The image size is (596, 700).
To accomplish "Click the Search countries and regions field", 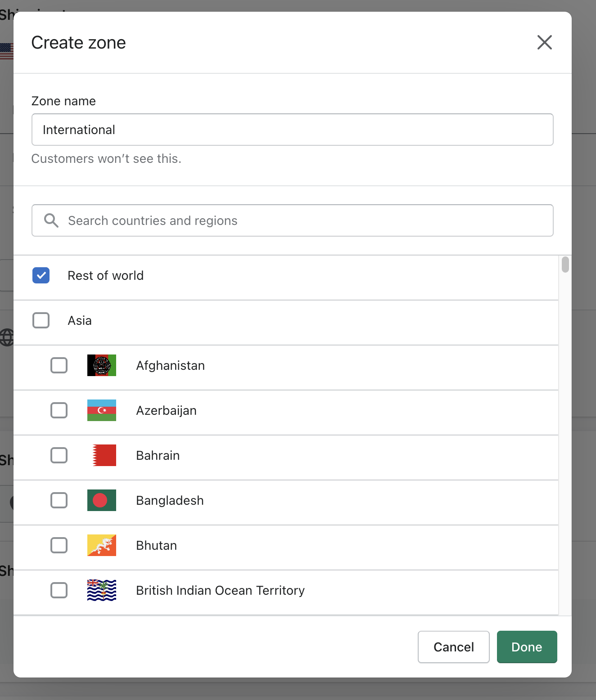I will click(293, 220).
